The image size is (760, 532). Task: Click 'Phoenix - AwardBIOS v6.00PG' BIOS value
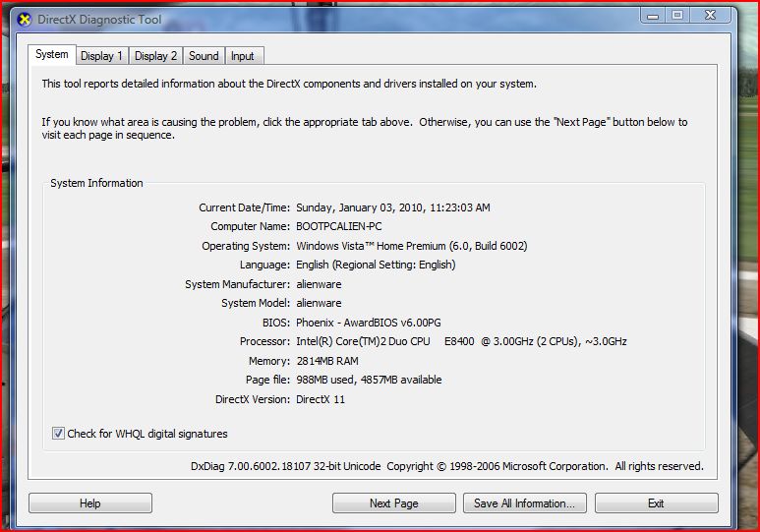[369, 323]
